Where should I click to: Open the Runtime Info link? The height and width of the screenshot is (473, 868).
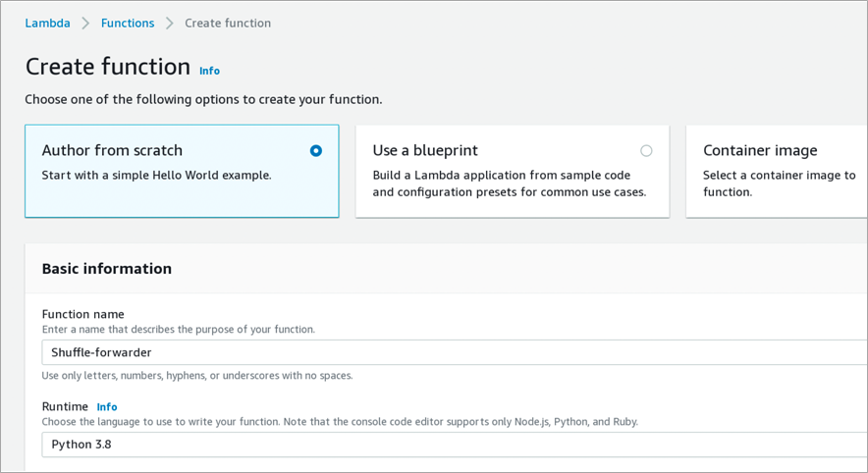coord(107,407)
